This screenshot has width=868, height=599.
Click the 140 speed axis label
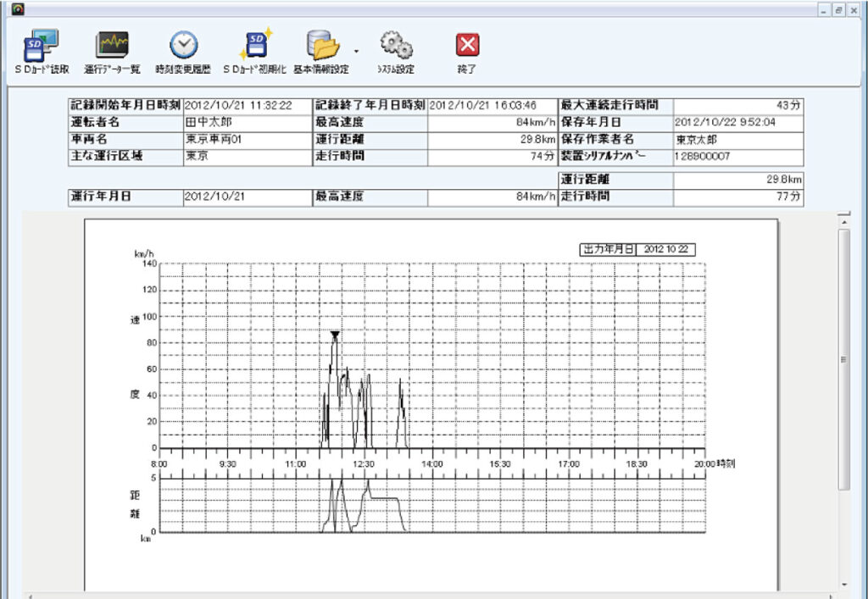click(x=149, y=263)
